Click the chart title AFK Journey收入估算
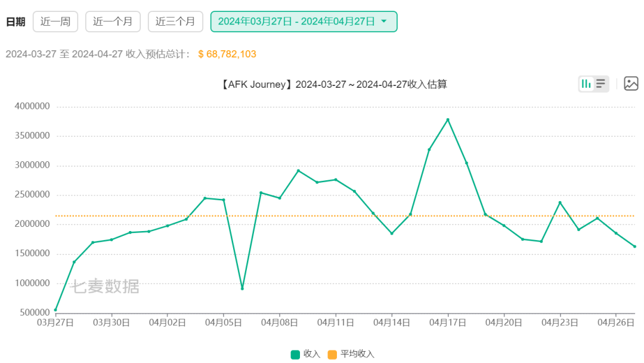644x363 pixels. click(334, 84)
